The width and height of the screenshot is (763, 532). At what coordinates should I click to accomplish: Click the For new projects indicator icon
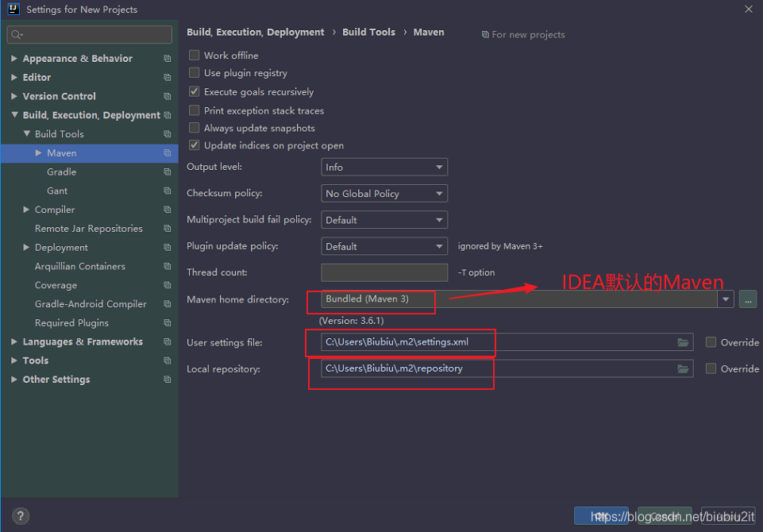(485, 35)
